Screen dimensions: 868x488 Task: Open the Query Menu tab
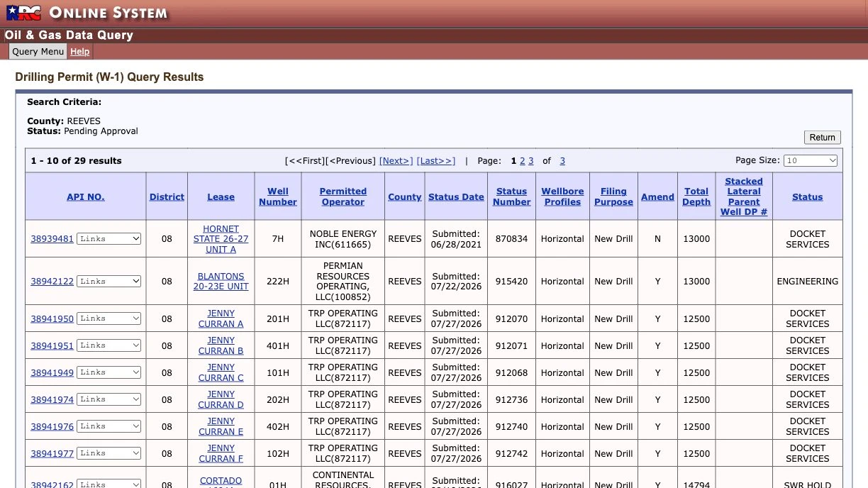(38, 51)
